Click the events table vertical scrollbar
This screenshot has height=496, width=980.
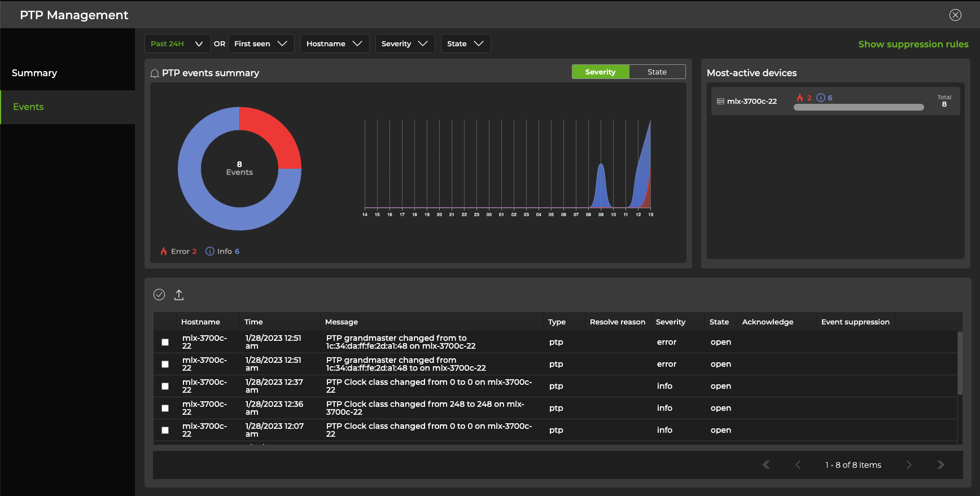[x=960, y=364]
